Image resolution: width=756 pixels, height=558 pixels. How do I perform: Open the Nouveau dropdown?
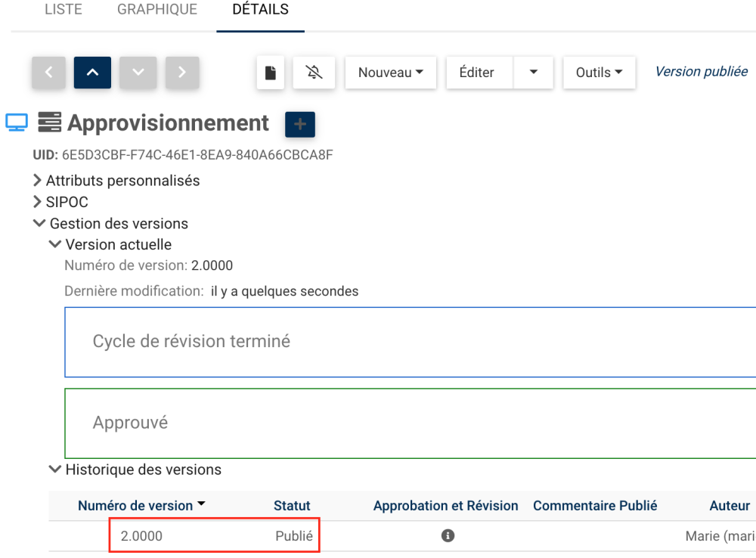coord(390,73)
